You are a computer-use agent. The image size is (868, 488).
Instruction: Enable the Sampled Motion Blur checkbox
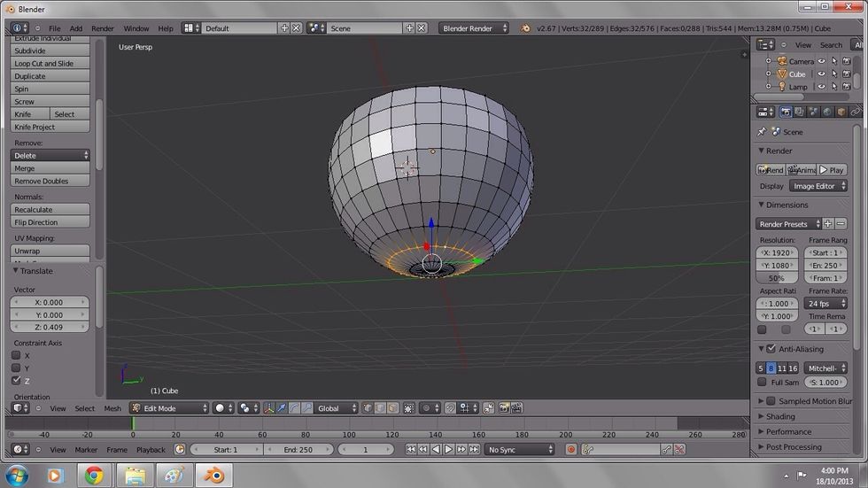[771, 400]
